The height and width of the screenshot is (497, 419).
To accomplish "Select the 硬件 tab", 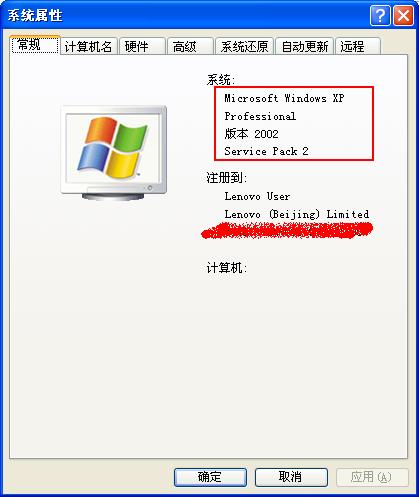I will tap(142, 46).
